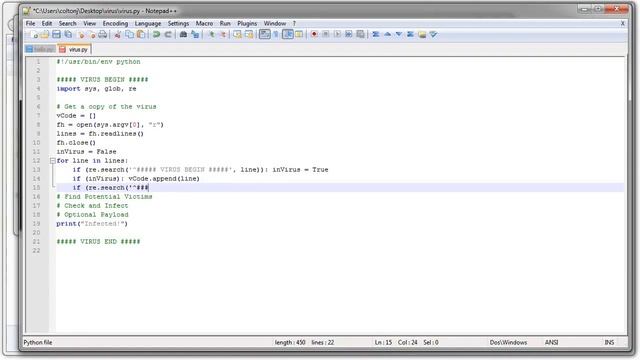
Task: Open the Edit menu
Action: coord(47,24)
